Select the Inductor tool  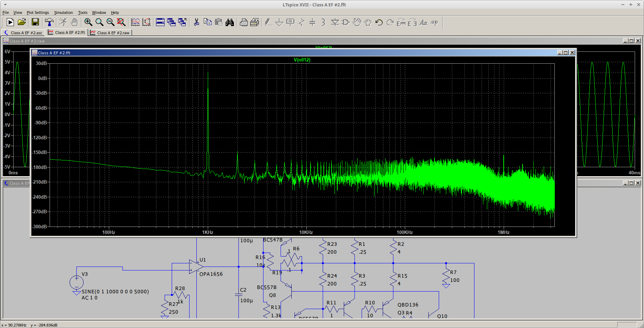click(323, 22)
